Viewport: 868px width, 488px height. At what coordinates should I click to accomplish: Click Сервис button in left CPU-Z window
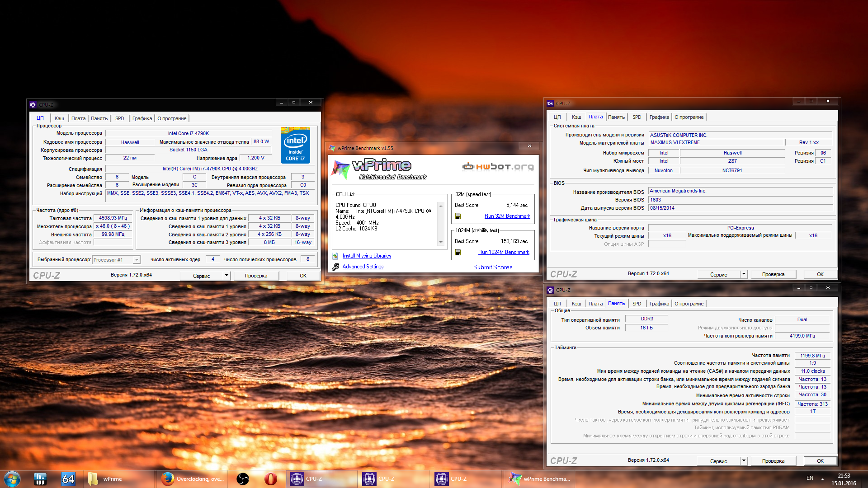click(x=202, y=276)
